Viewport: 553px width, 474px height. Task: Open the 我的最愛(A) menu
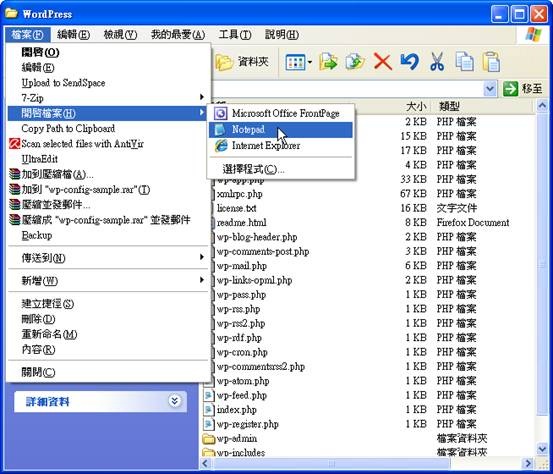pos(178,35)
